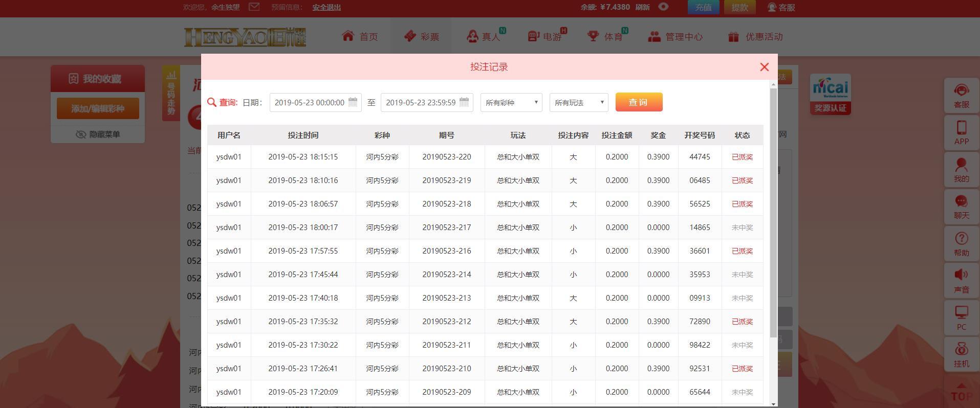This screenshot has width=980, height=408.
Task: Open the 电游 games menu
Action: (x=547, y=36)
